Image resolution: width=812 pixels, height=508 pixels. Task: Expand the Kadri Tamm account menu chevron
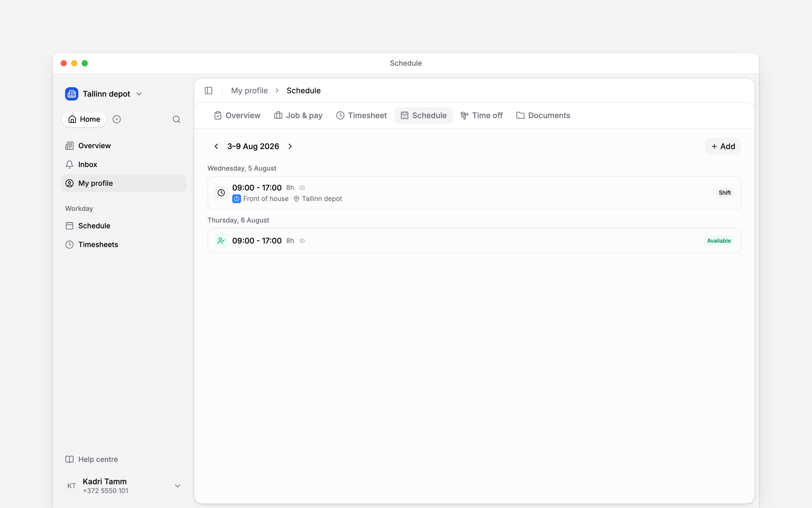[x=178, y=486]
